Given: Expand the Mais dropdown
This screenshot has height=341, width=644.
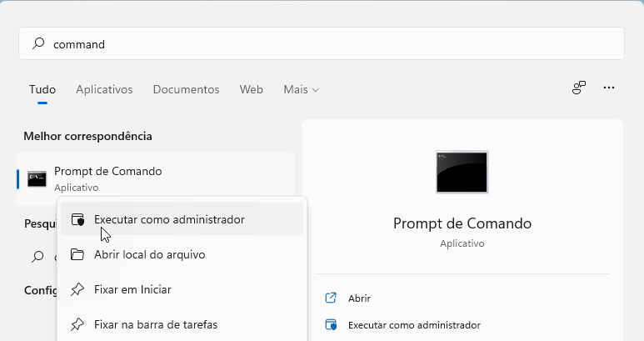Looking at the screenshot, I should pos(301,89).
